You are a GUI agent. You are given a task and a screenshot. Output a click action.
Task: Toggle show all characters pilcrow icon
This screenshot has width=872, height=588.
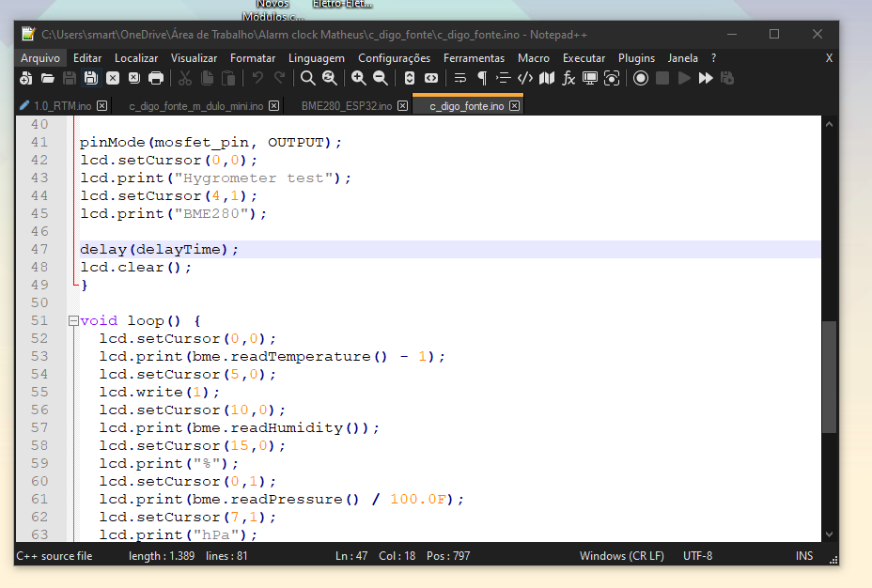point(482,78)
